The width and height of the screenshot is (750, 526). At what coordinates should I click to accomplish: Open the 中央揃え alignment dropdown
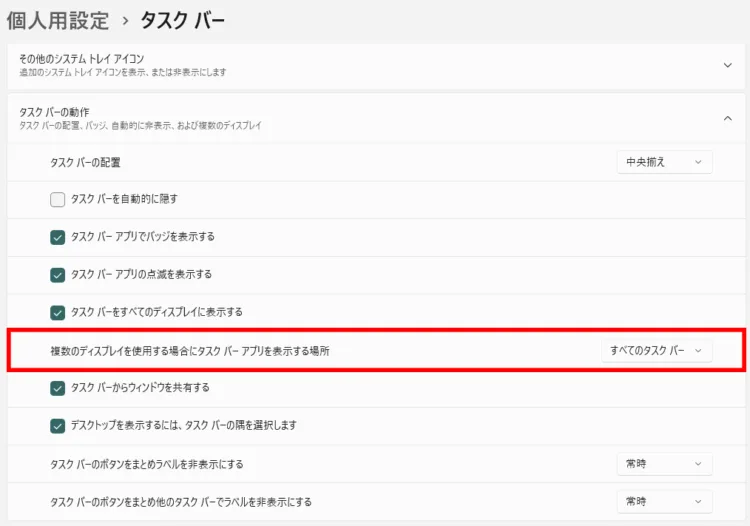point(664,161)
